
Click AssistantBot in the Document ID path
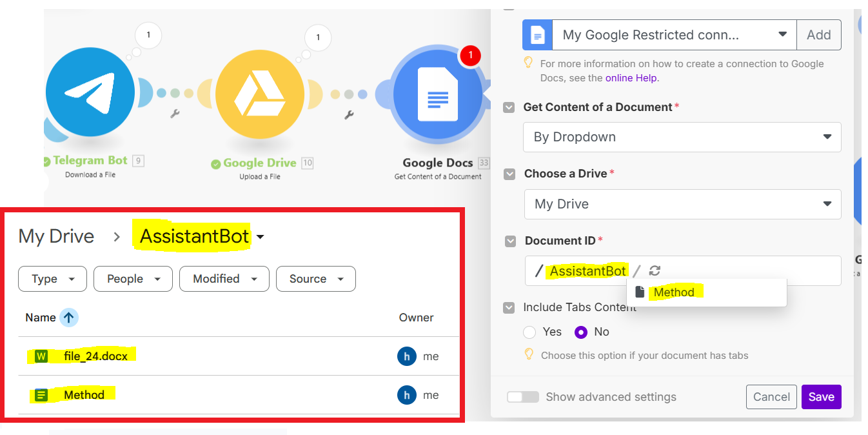[x=587, y=271]
